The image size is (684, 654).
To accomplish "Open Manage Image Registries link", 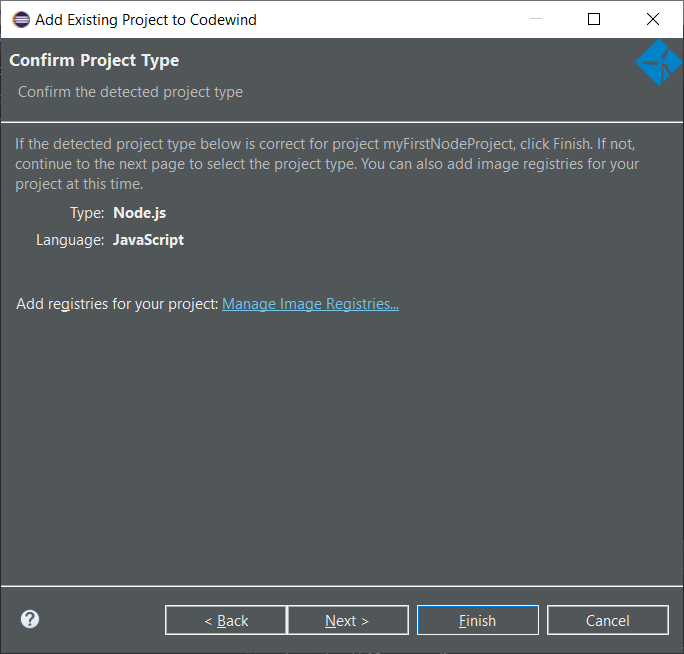I will 310,304.
